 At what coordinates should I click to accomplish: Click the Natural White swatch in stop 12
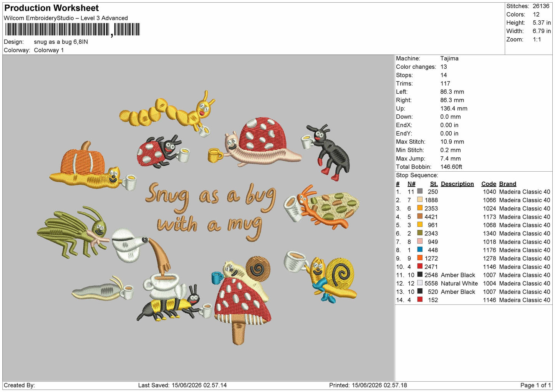pos(420,283)
